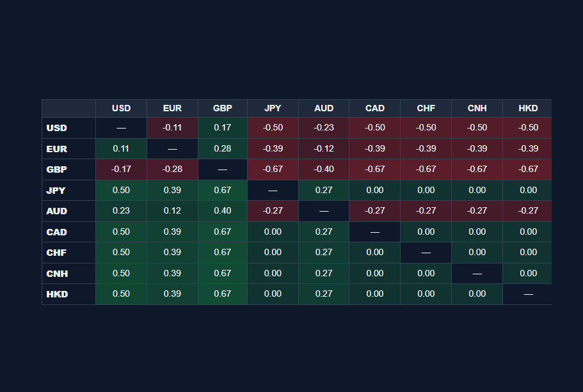Click -0.12 in EUR row, AUD column
Image resolution: width=583 pixels, height=392 pixels.
pos(323,148)
